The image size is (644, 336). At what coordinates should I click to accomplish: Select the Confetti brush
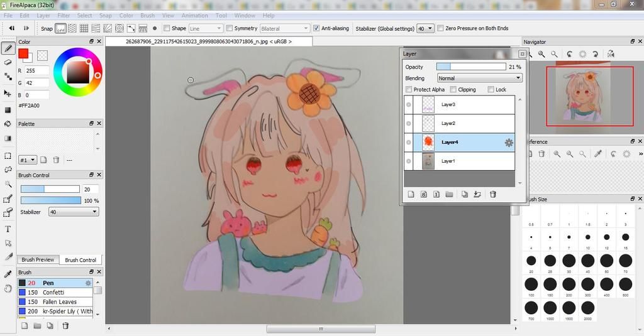point(55,293)
